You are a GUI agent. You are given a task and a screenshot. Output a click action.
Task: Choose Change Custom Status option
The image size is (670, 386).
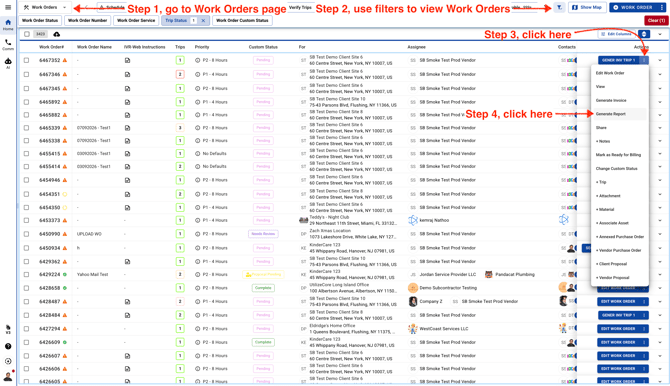click(x=617, y=169)
